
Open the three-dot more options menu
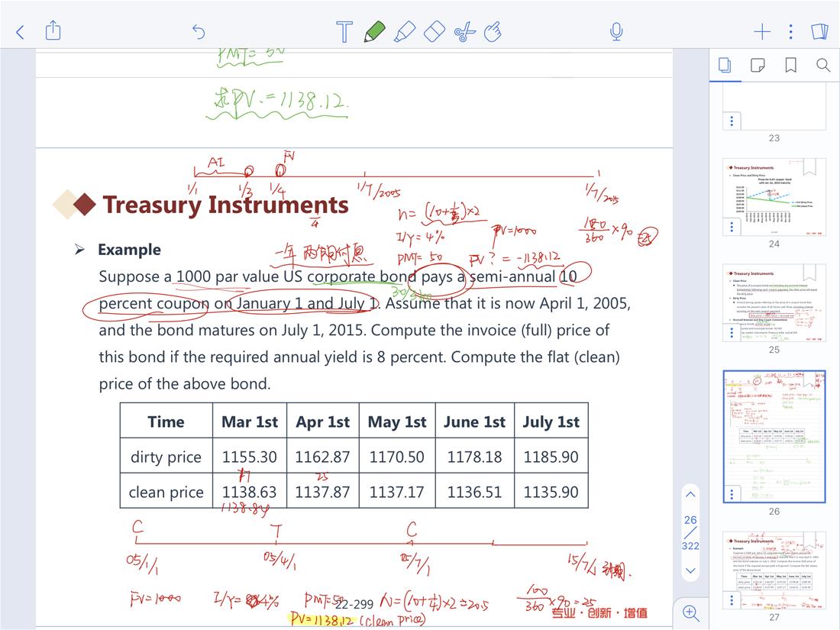pyautogui.click(x=790, y=31)
